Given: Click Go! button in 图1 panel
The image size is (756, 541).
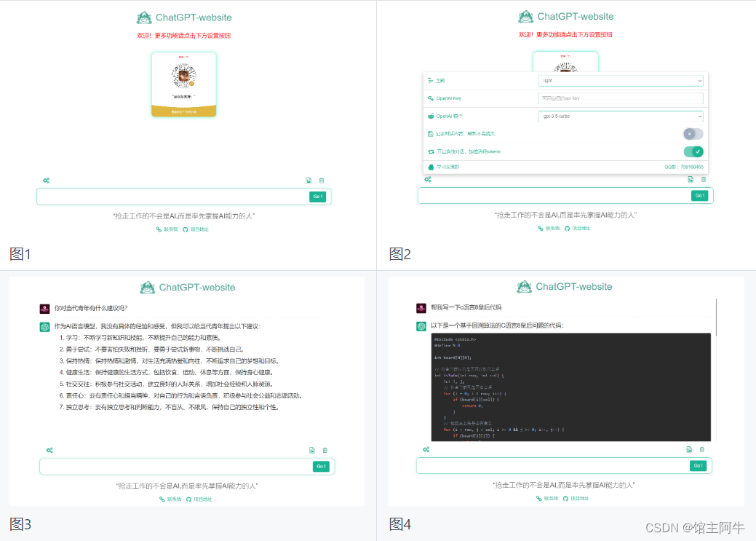Looking at the screenshot, I should click(x=317, y=197).
